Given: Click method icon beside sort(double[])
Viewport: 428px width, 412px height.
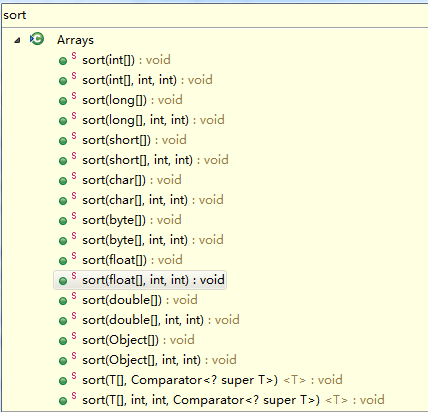Looking at the screenshot, I should pos(63,301).
